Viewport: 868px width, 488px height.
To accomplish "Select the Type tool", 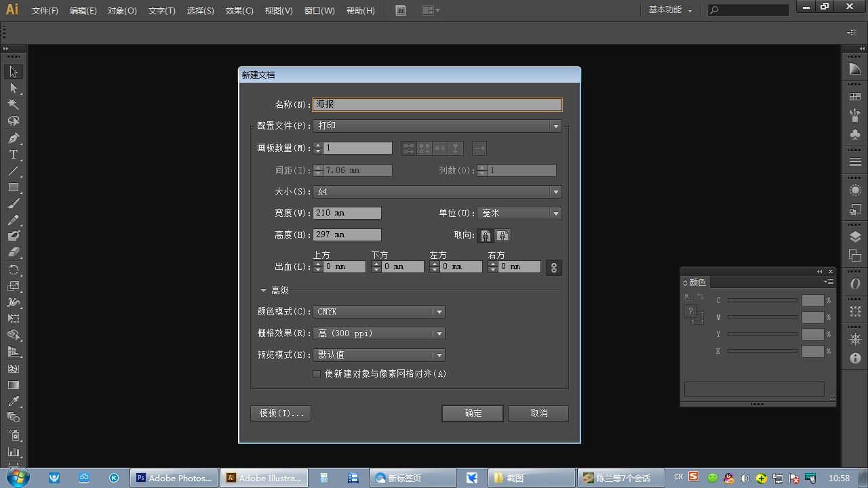I will [13, 155].
